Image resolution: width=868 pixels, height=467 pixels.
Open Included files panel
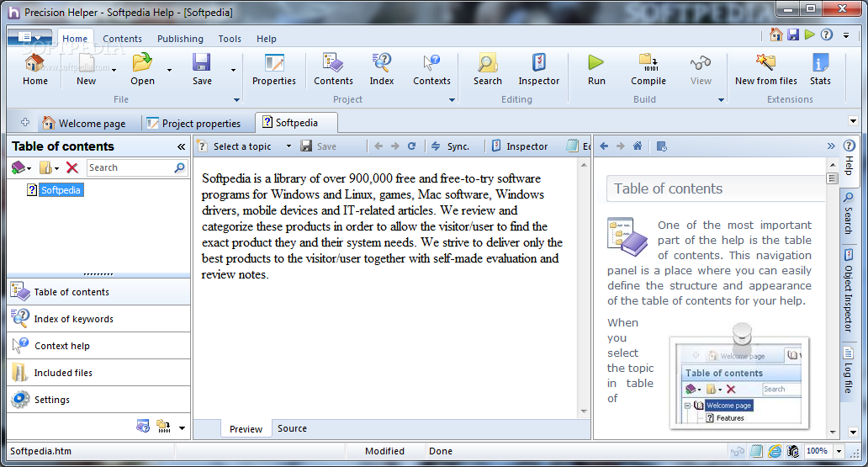[98, 373]
